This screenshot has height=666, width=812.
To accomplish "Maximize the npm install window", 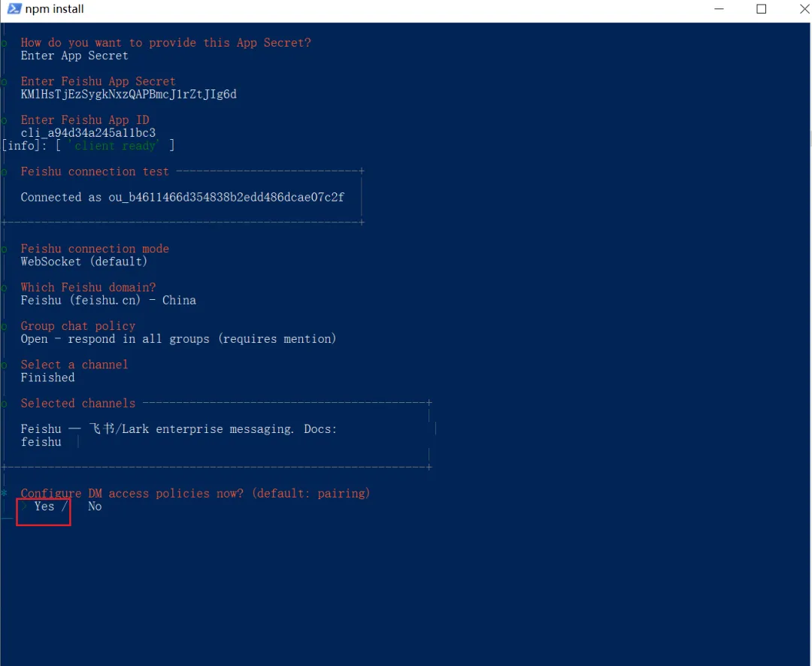I will [761, 9].
